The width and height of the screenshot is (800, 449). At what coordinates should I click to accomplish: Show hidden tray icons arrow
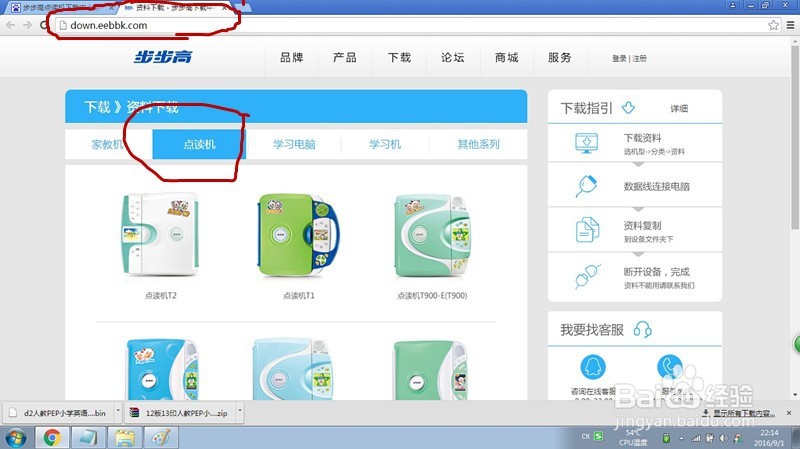pyautogui.click(x=681, y=438)
